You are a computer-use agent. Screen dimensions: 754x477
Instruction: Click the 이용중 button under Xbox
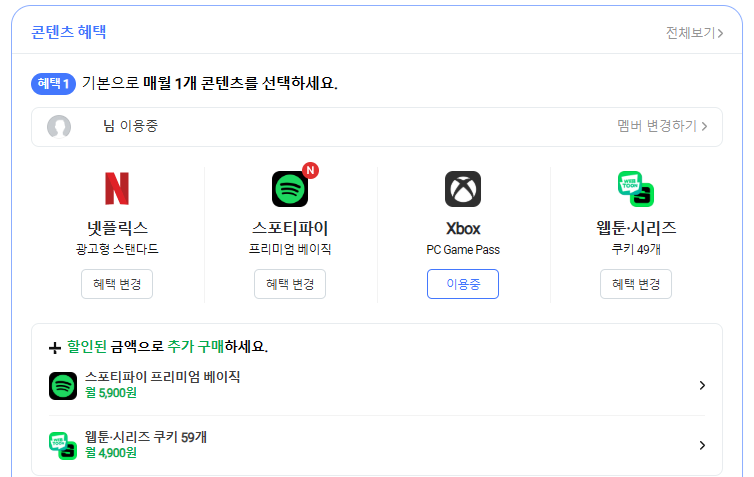(463, 284)
